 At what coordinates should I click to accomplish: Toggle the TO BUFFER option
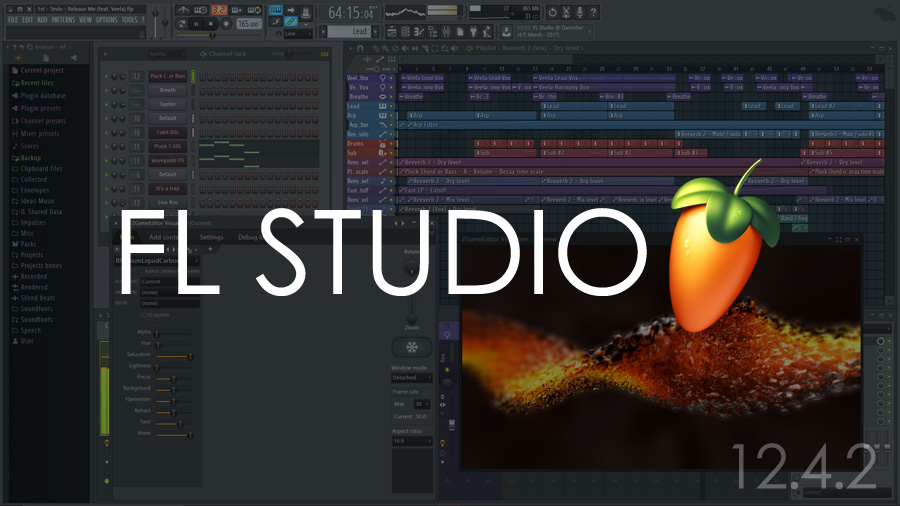point(154,315)
